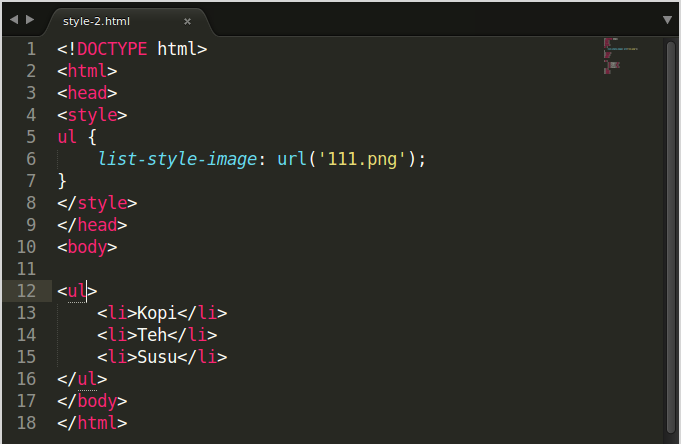Click the closing brace on line 7
The height and width of the screenshot is (444, 681).
62,181
